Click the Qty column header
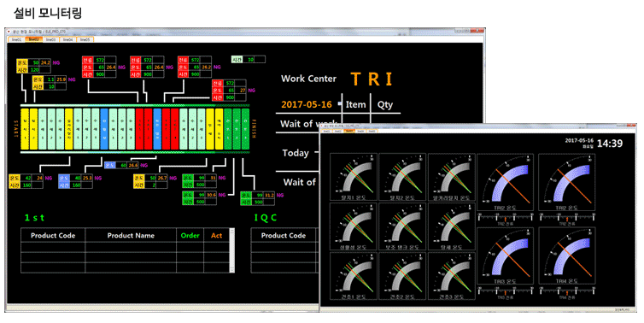Viewport: 644px width, 323px height. 385,104
